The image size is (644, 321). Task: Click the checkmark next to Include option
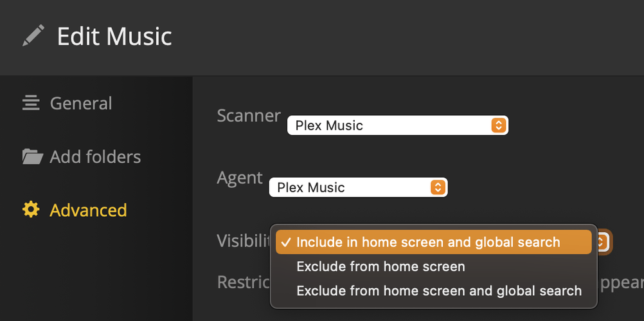point(287,243)
